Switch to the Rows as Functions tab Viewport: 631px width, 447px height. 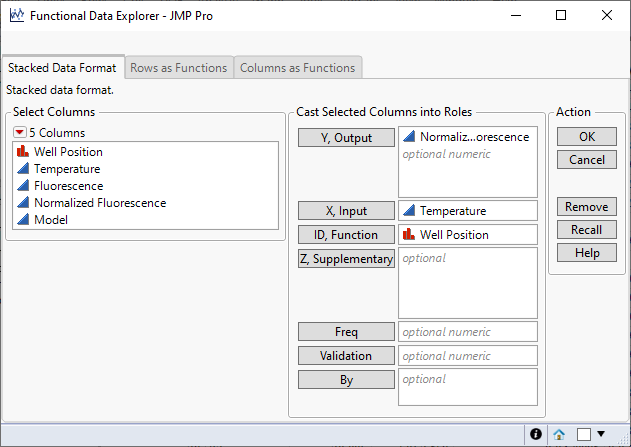pyautogui.click(x=179, y=68)
